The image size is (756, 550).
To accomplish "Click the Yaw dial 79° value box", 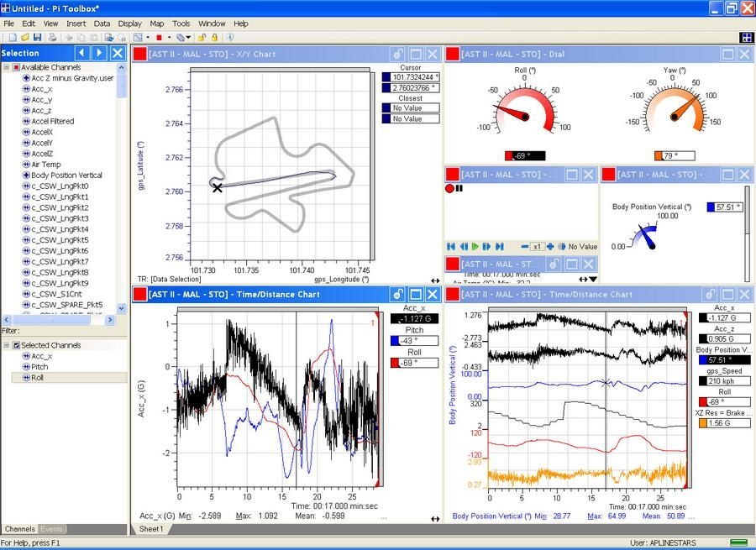I will pos(675,155).
